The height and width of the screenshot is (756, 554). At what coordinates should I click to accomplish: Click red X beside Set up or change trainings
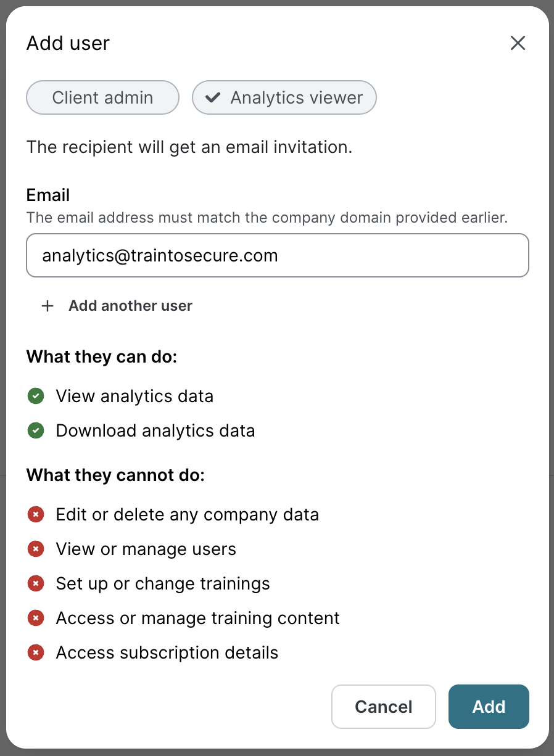36,583
